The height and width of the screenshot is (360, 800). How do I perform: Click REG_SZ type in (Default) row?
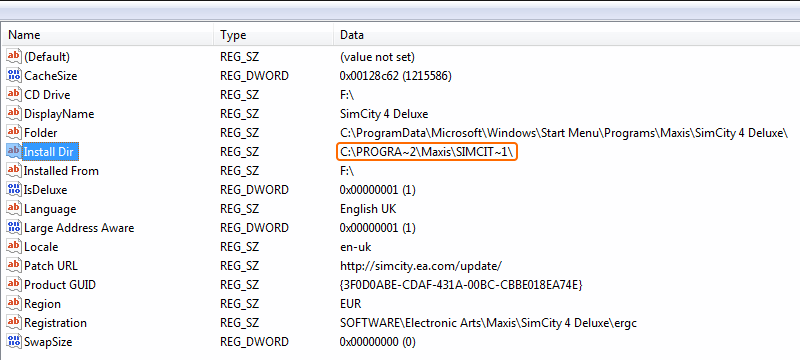(239, 57)
